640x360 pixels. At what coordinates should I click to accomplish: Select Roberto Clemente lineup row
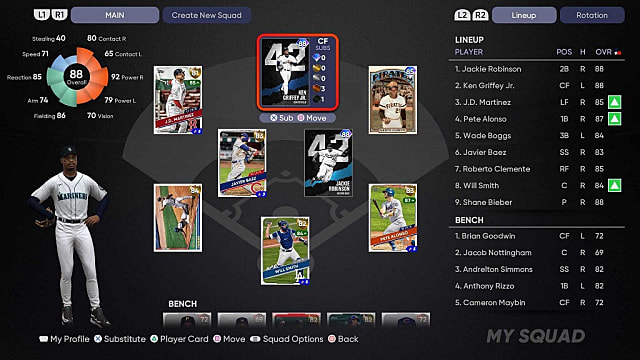537,169
